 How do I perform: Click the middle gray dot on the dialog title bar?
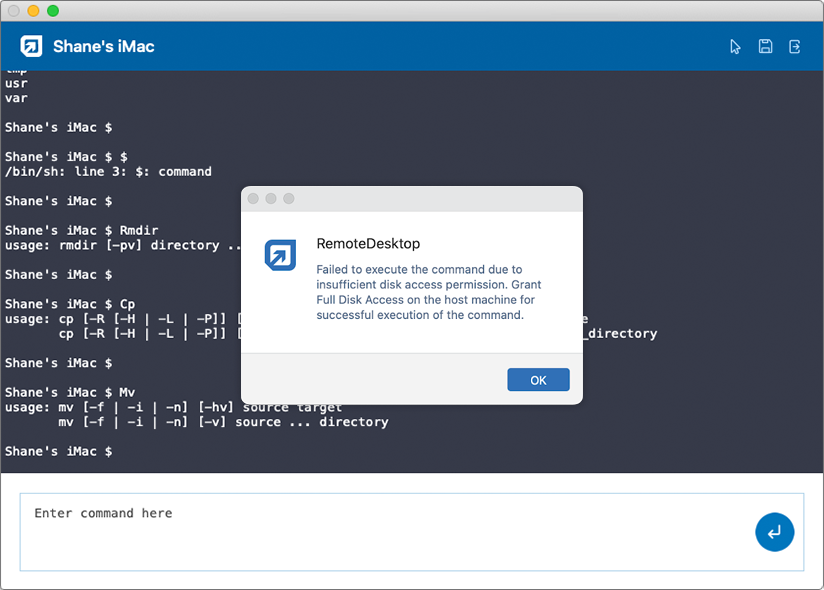(x=271, y=199)
